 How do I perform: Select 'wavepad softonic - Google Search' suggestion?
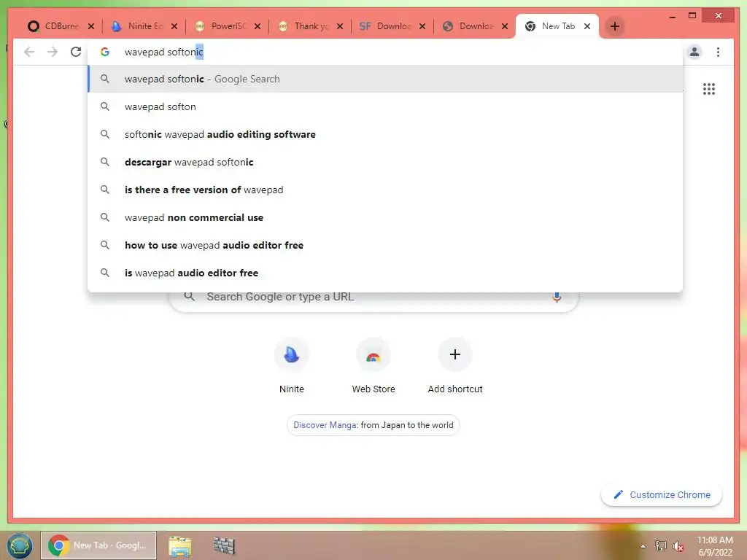coord(385,79)
